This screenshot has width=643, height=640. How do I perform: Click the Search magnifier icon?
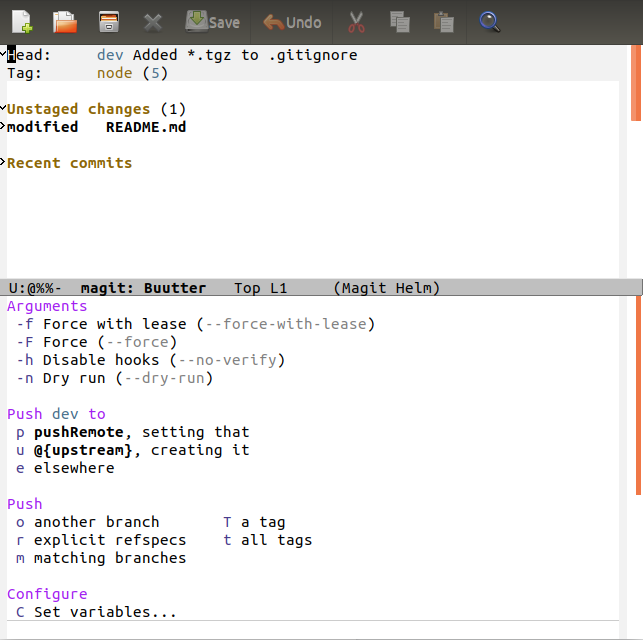pyautogui.click(x=489, y=21)
